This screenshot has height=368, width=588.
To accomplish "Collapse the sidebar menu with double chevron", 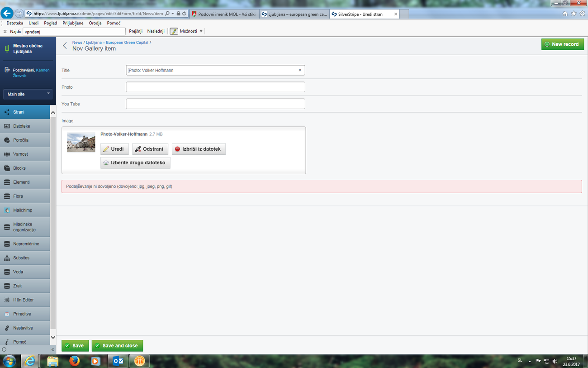I will pyautogui.click(x=52, y=349).
